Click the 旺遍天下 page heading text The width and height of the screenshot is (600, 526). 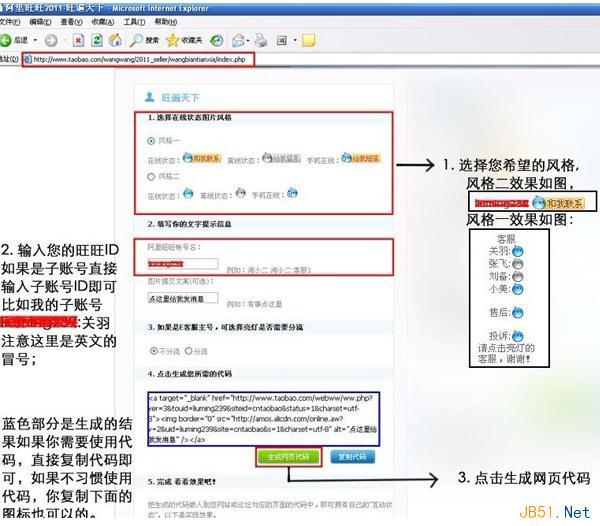pyautogui.click(x=180, y=98)
